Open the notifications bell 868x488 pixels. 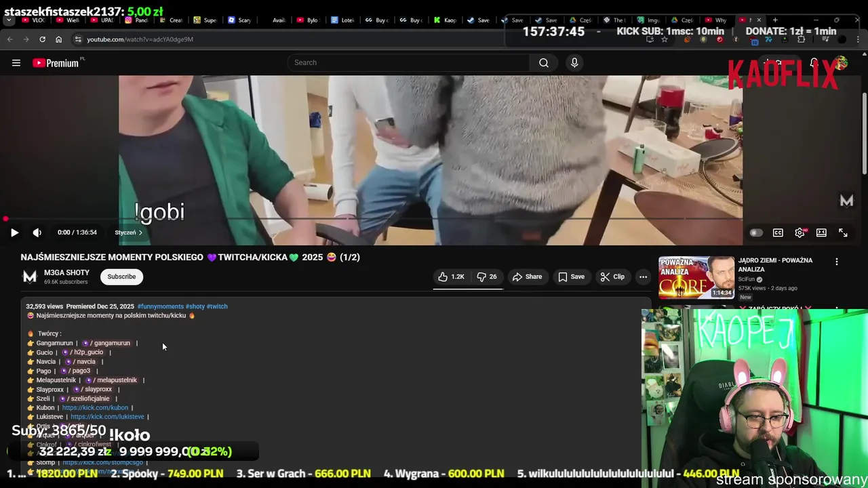pyautogui.click(x=814, y=62)
